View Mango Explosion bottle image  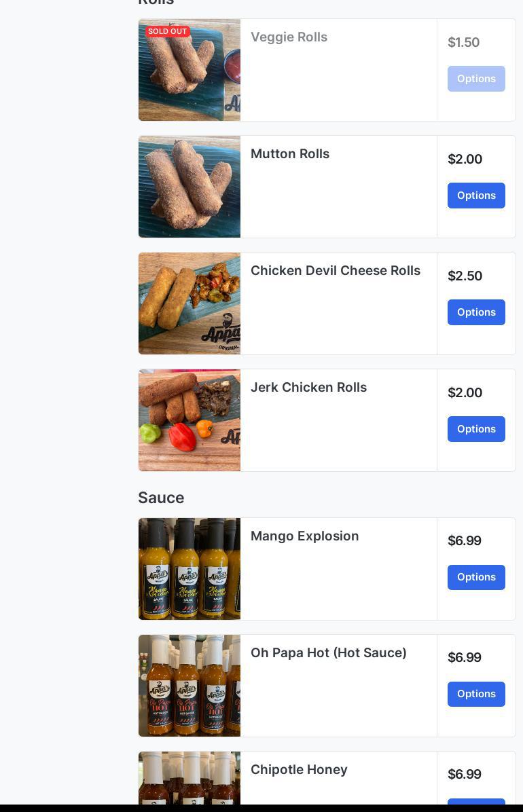click(190, 569)
